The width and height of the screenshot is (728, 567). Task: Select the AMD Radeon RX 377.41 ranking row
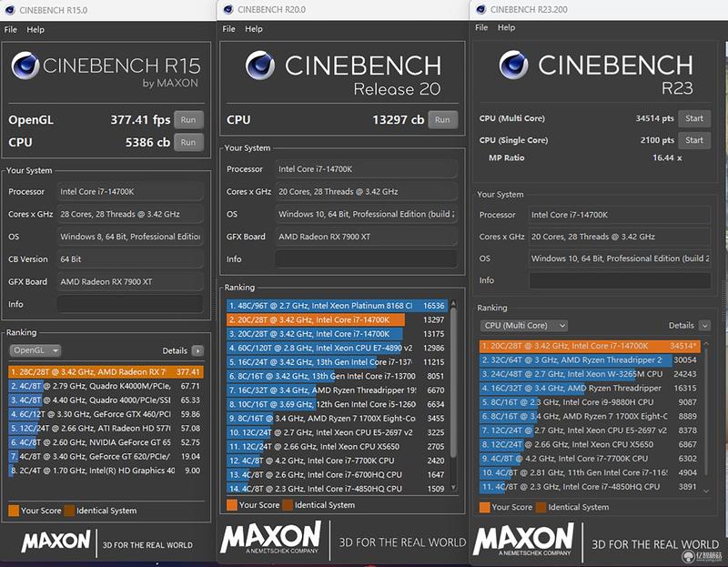point(106,372)
